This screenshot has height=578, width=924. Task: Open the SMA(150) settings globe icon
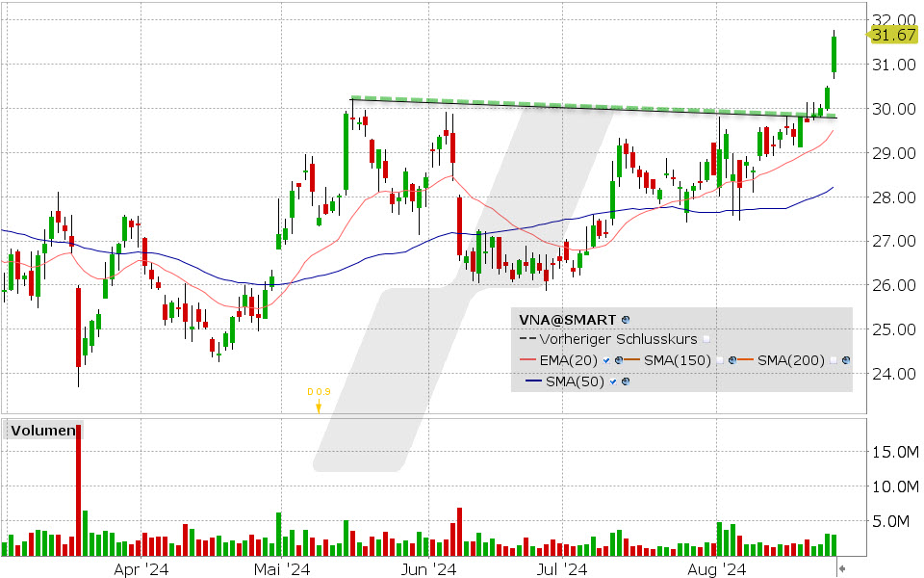(732, 360)
